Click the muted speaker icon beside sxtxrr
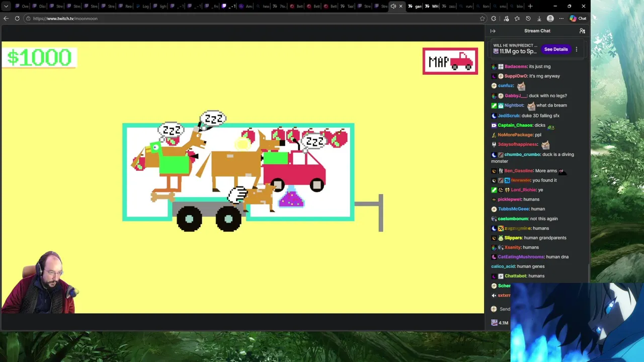Image resolution: width=644 pixels, height=362 pixels. pyautogui.click(x=494, y=296)
